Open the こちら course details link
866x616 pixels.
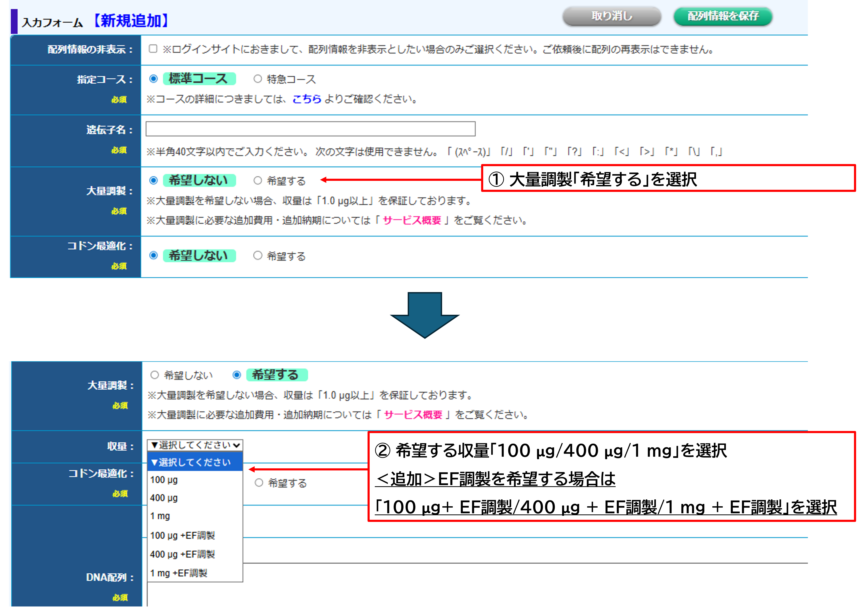pos(307,99)
